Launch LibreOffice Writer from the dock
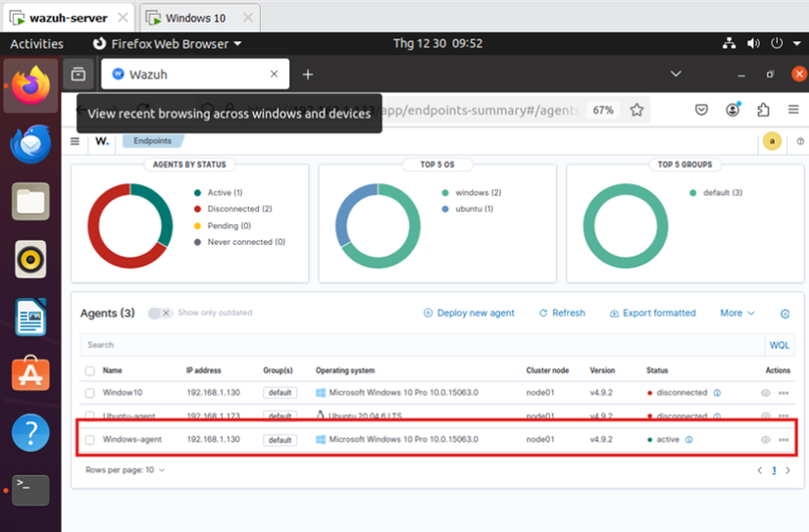Image resolution: width=809 pixels, height=532 pixels. [30, 317]
